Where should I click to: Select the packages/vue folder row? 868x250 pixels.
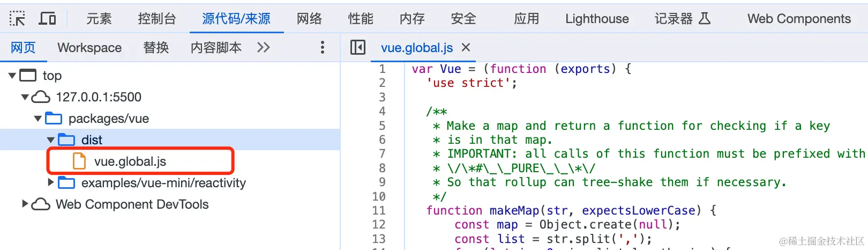tap(170, 119)
